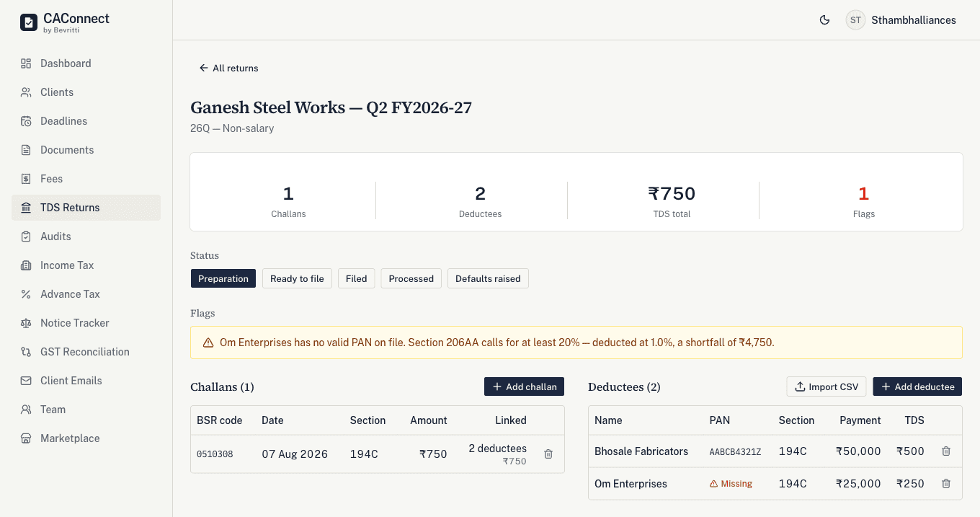Open Dashboard in the sidebar
Image resolution: width=980 pixels, height=517 pixels.
(86, 63)
